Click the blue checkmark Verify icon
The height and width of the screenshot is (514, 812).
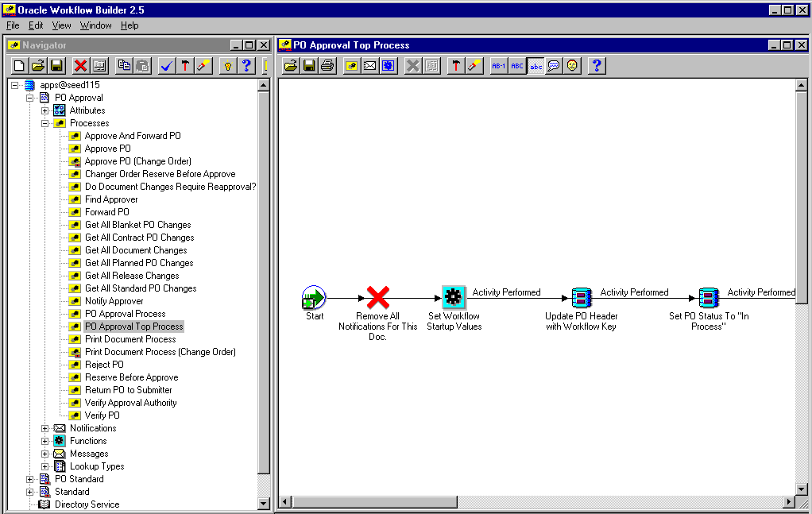166,66
